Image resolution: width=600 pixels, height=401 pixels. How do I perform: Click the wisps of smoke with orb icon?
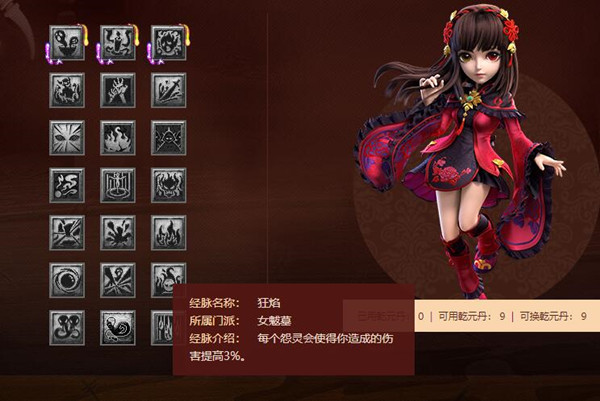67,185
